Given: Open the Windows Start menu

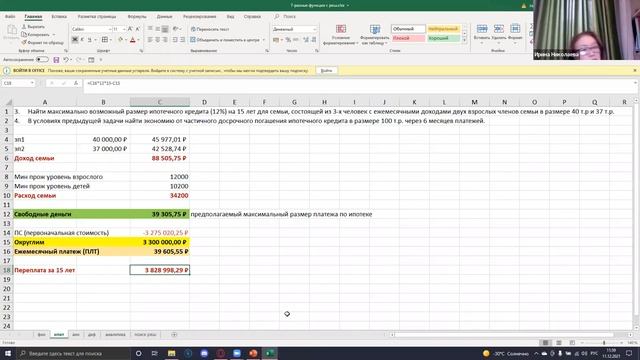Looking at the screenshot, I should point(8,353).
